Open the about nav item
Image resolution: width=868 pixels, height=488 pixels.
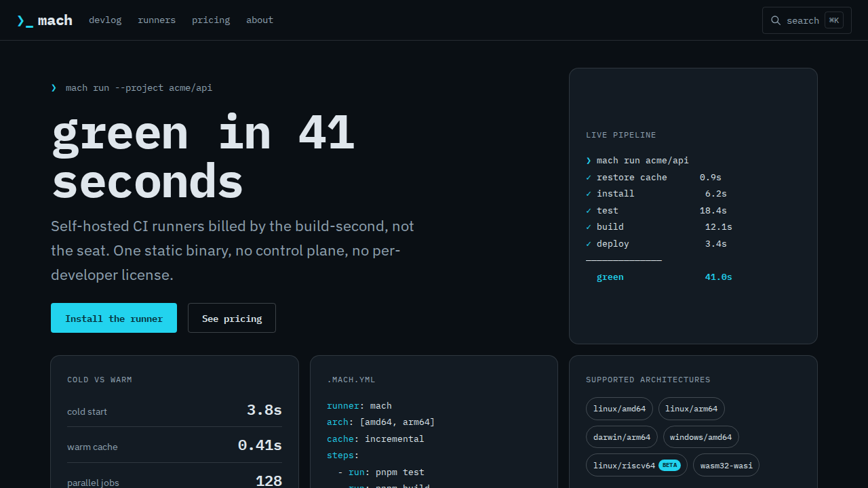coord(260,20)
